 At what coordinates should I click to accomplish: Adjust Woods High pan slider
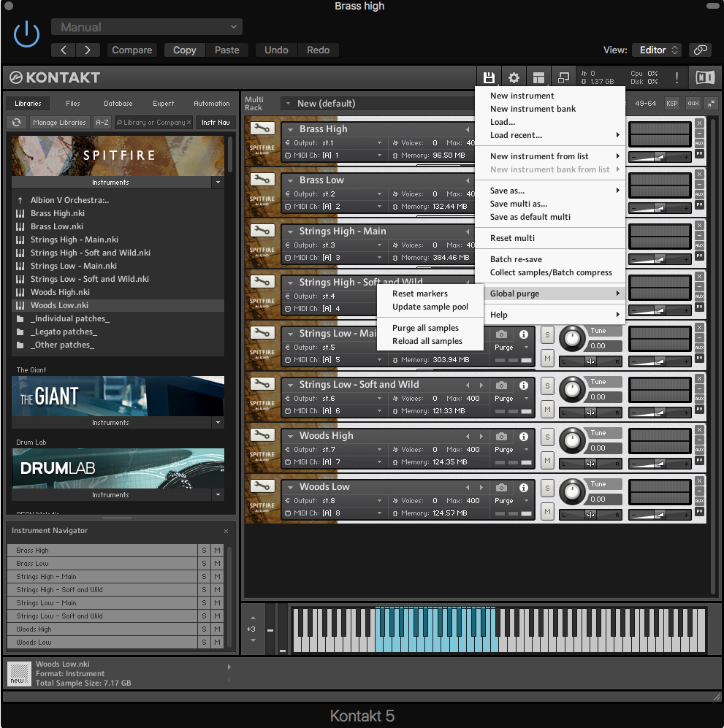click(x=590, y=464)
